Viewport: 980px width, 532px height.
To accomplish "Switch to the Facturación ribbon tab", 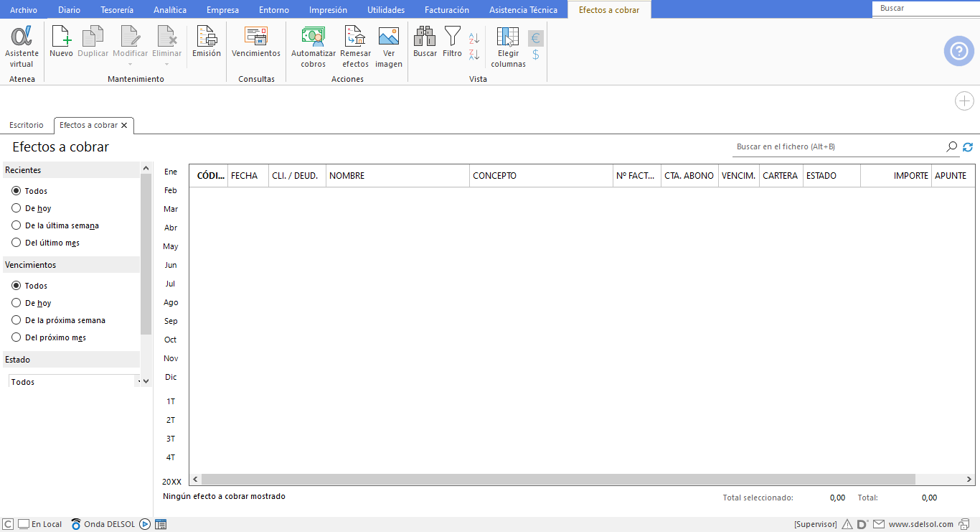I will [x=447, y=10].
